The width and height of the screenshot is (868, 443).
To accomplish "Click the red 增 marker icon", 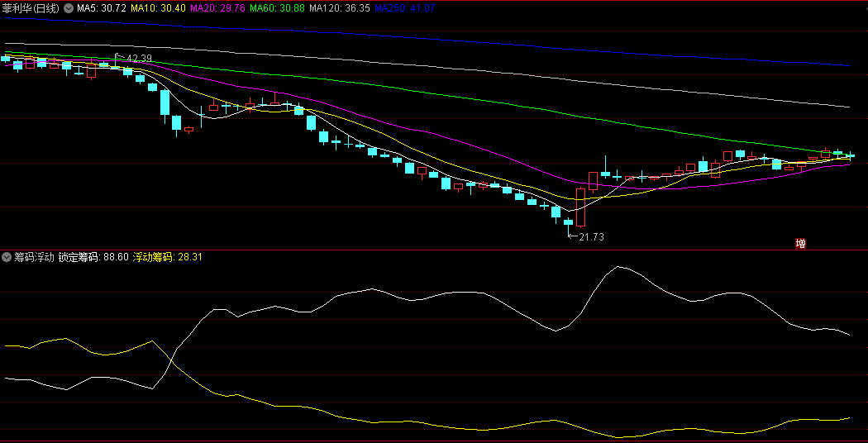I will pyautogui.click(x=800, y=243).
